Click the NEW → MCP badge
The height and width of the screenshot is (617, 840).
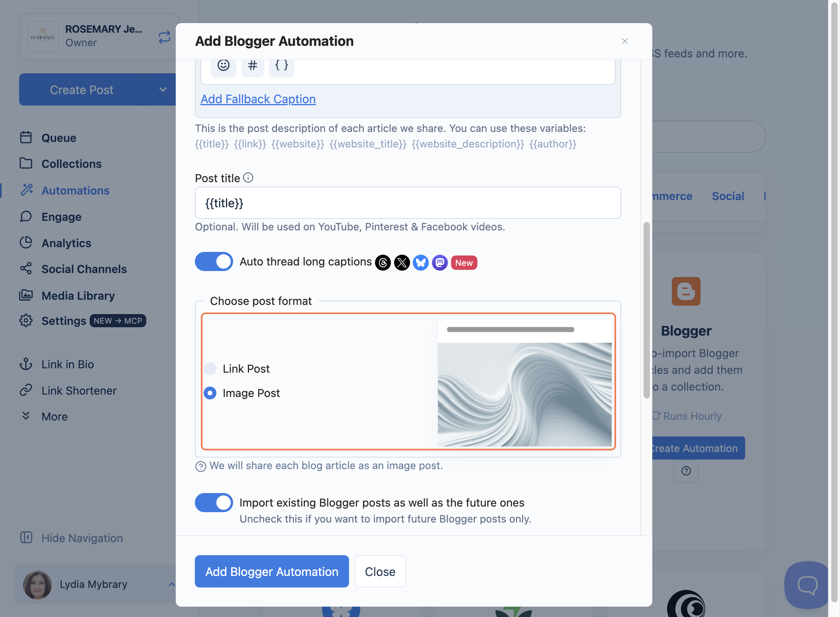[118, 321]
